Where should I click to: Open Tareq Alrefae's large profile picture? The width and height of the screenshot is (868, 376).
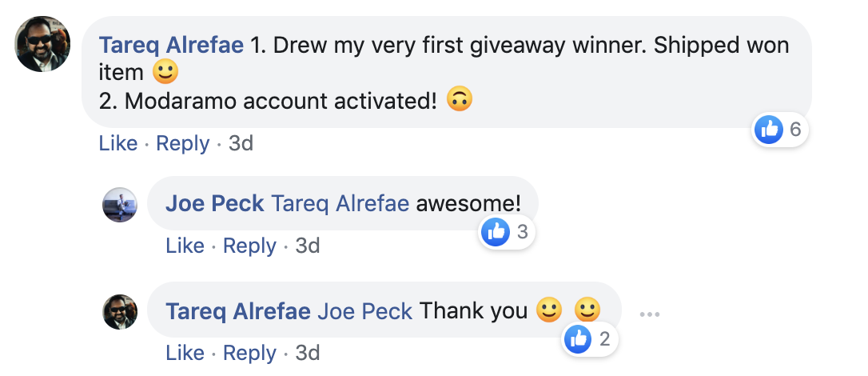(42, 44)
